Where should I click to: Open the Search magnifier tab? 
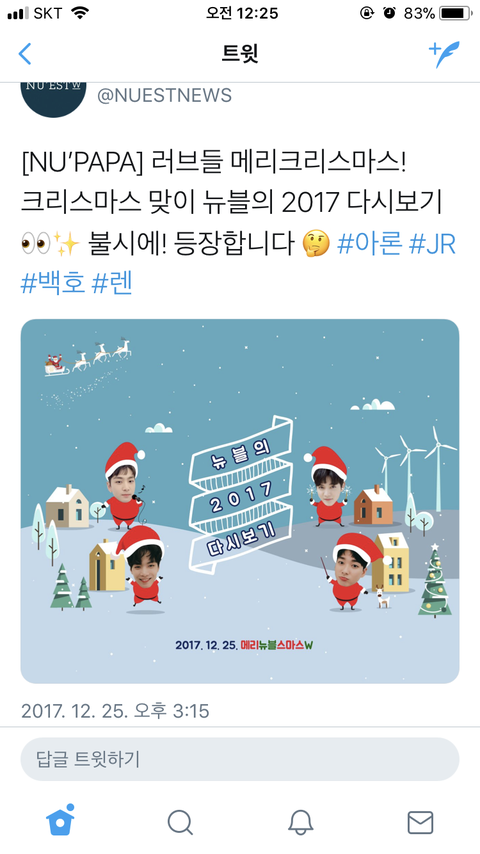point(180,822)
